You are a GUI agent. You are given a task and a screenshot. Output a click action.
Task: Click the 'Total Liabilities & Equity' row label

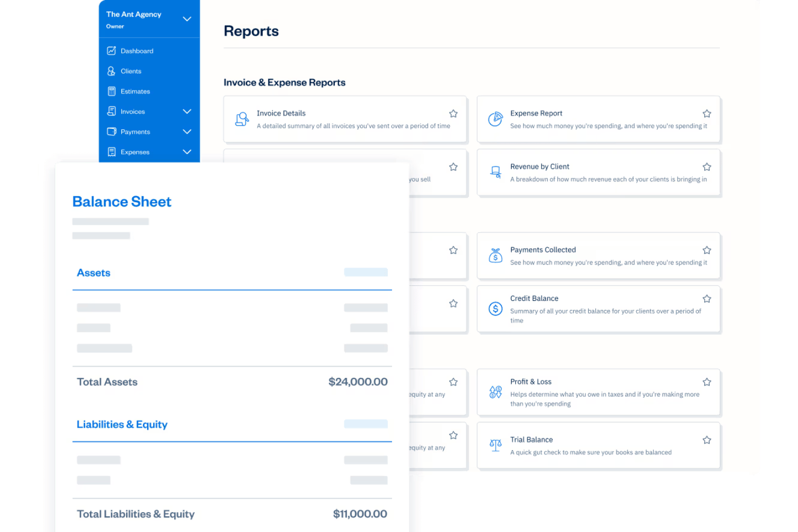tap(135, 514)
